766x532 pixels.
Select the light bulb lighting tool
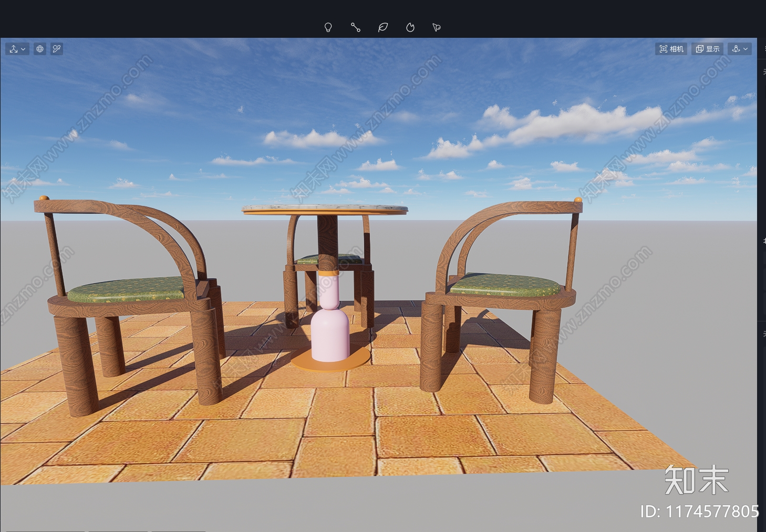(x=328, y=27)
